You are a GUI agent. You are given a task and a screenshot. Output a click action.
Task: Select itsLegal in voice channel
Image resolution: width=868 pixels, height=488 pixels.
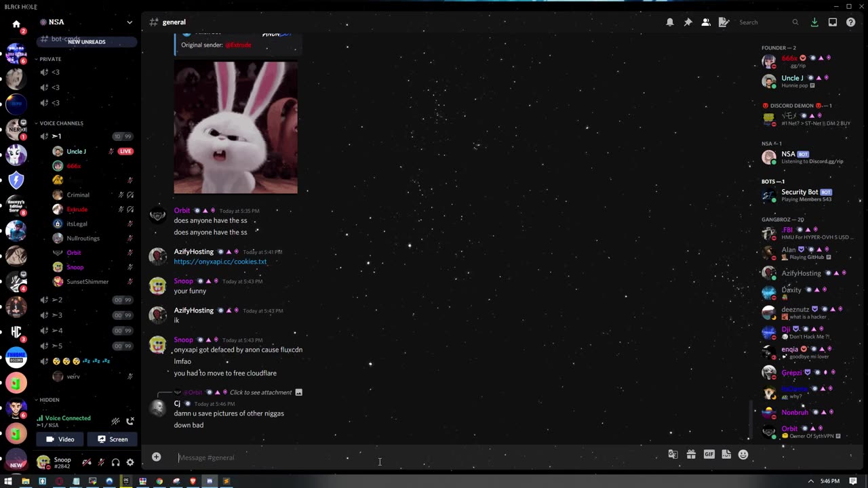click(x=77, y=224)
